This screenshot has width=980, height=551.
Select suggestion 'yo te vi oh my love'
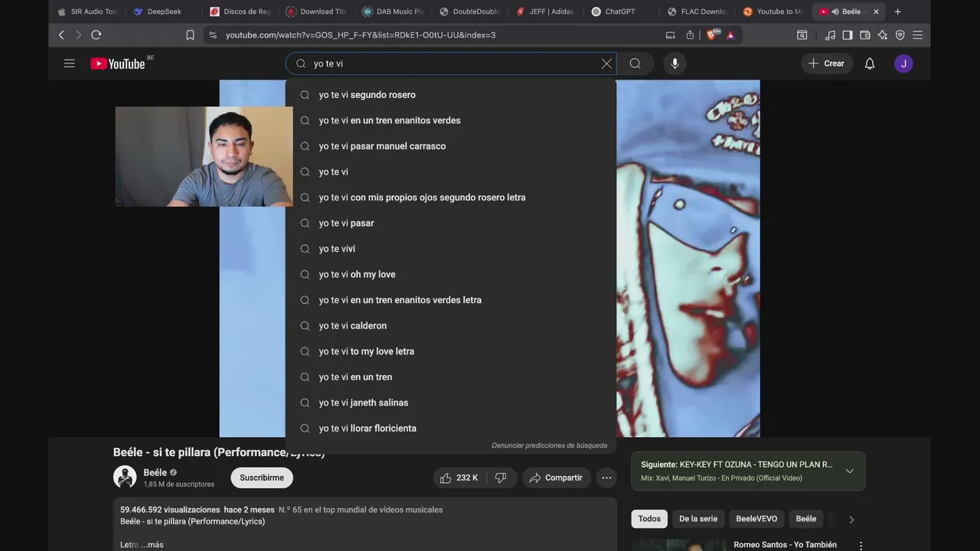pyautogui.click(x=451, y=274)
